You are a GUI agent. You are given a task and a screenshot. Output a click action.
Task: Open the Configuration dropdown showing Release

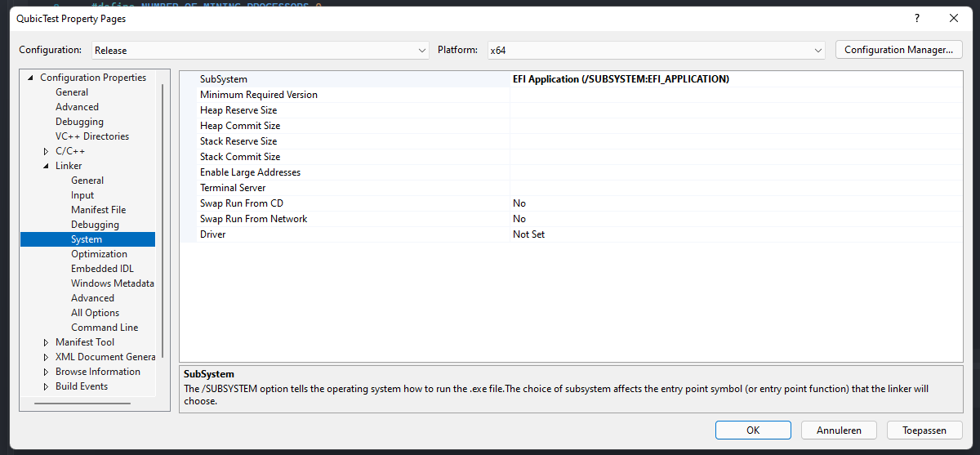click(260, 50)
